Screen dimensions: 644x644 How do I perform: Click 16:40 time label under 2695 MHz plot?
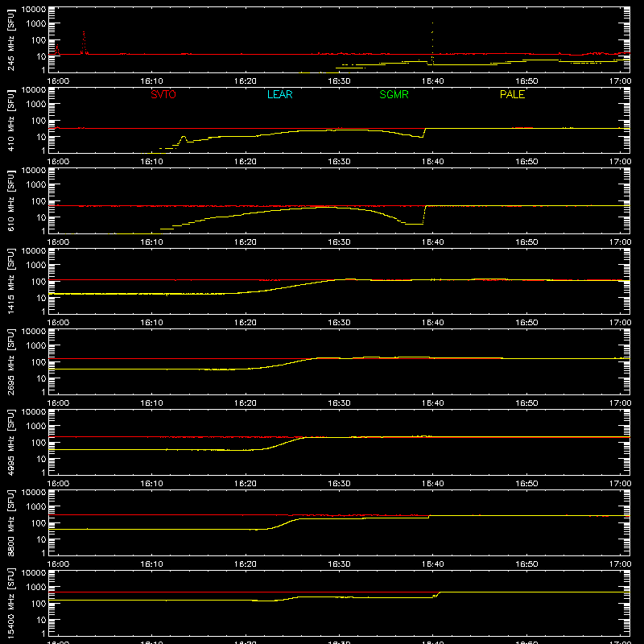pyautogui.click(x=432, y=403)
